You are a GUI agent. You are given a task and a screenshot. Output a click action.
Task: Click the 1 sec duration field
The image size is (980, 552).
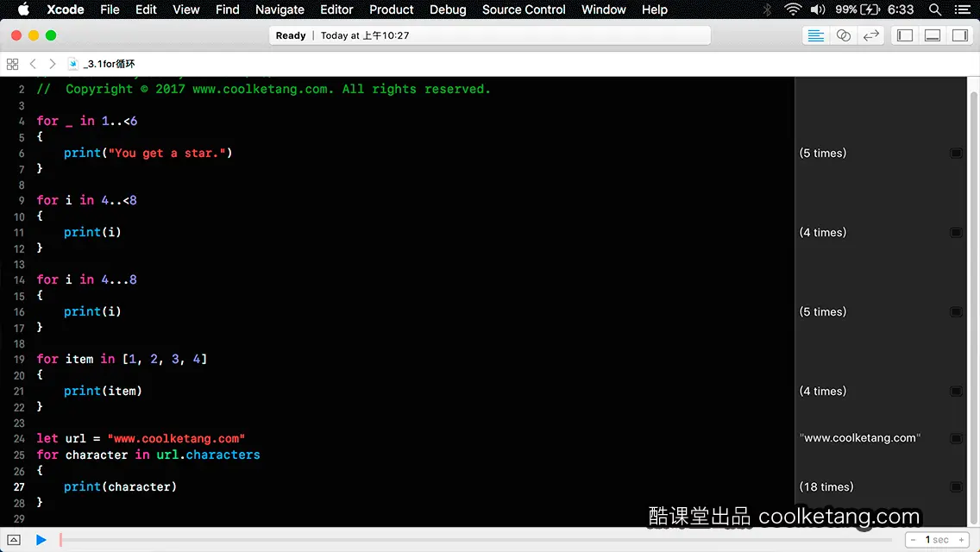click(937, 540)
